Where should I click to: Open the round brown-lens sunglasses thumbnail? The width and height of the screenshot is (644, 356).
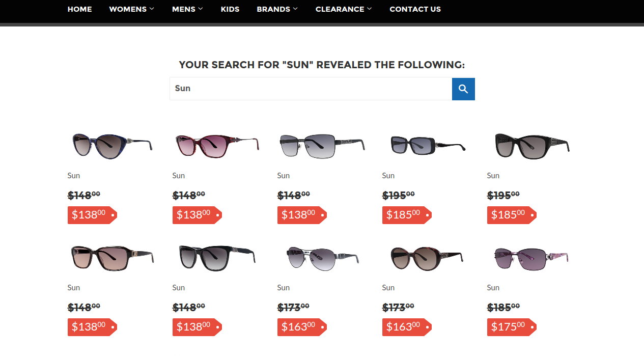[427, 258]
